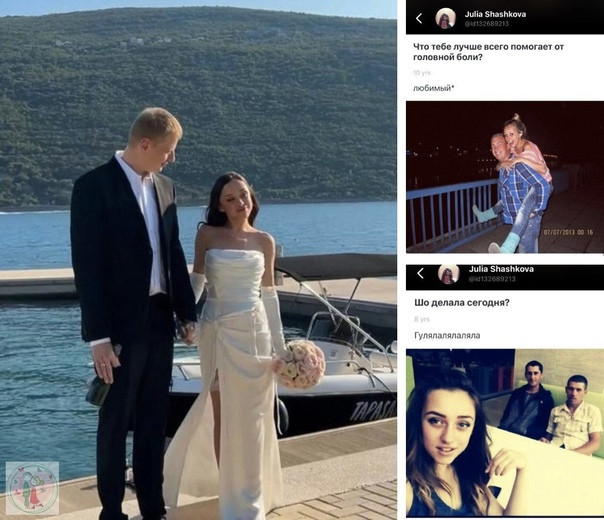Select the question about головной боли

[x=488, y=52]
